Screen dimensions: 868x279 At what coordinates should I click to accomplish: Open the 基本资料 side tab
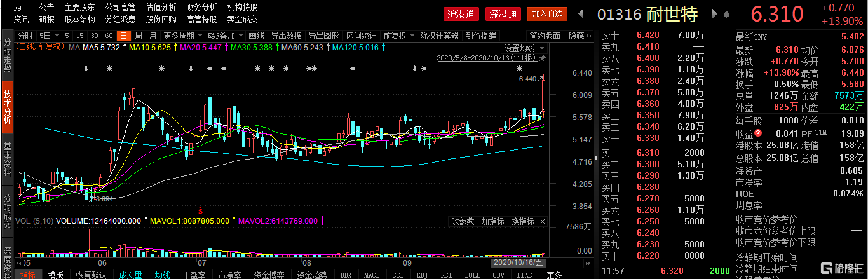click(7, 160)
